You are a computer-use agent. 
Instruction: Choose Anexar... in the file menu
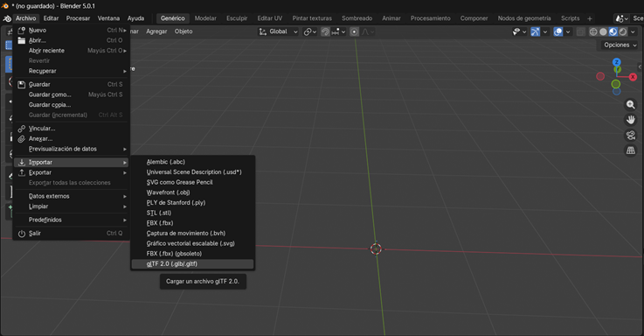72,138
